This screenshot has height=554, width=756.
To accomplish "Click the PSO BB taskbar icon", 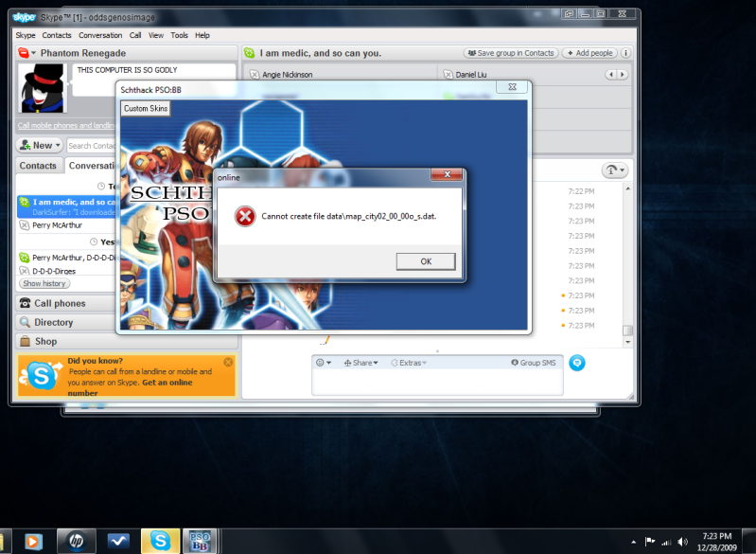I will pos(200,541).
